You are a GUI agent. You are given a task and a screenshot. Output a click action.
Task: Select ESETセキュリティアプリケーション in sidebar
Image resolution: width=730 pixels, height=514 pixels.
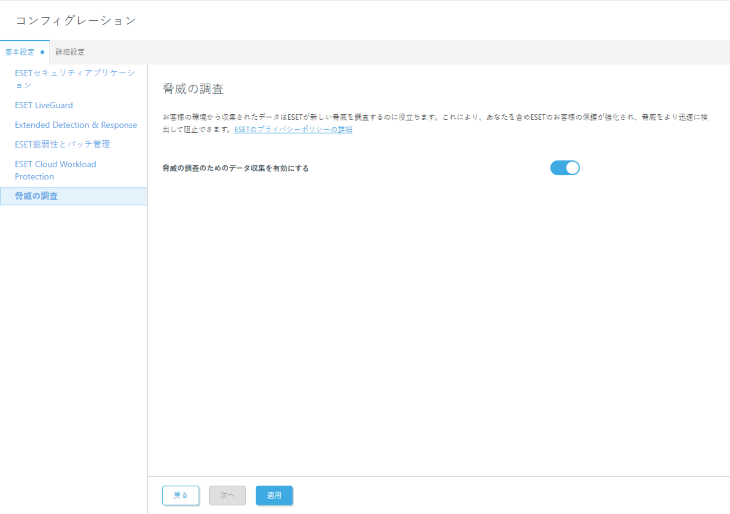point(74,79)
